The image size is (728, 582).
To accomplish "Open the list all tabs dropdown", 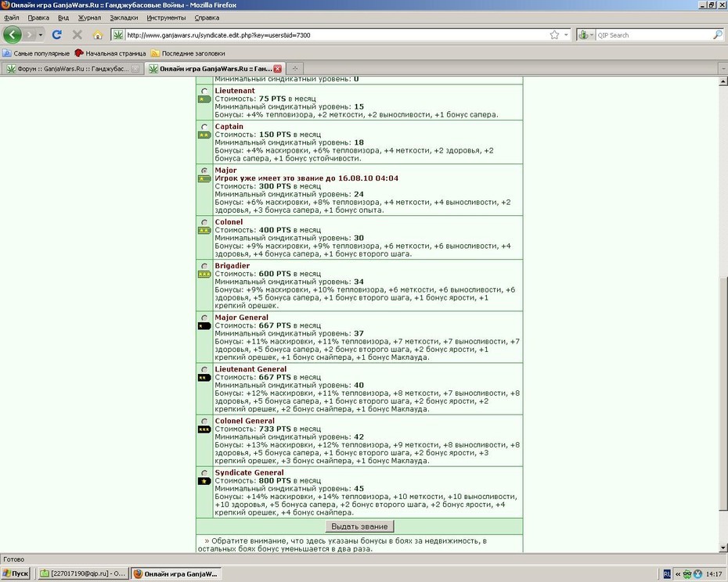I will pyautogui.click(x=723, y=69).
